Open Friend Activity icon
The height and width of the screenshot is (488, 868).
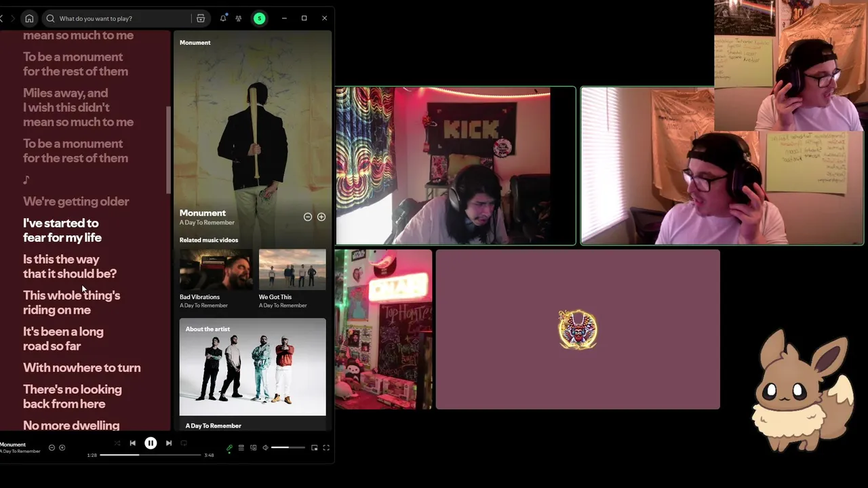239,18
